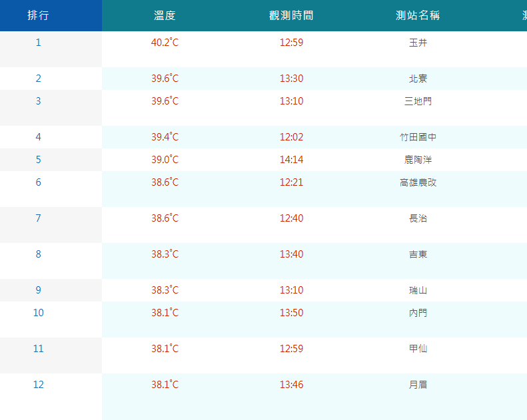Select station name 內門
527x420 pixels.
418,313
